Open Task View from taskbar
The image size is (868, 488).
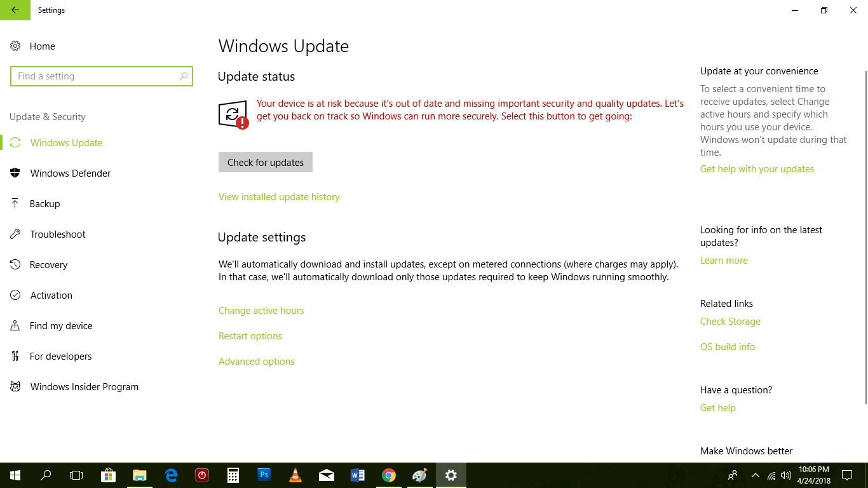(76, 475)
